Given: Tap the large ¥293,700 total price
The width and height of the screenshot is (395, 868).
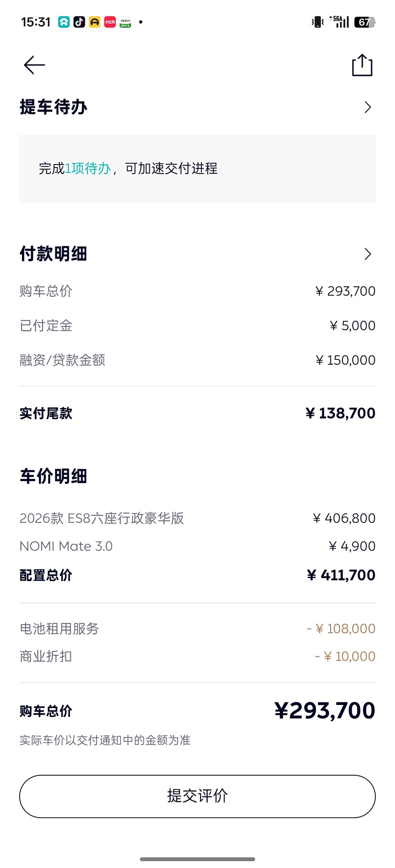Looking at the screenshot, I should (325, 711).
